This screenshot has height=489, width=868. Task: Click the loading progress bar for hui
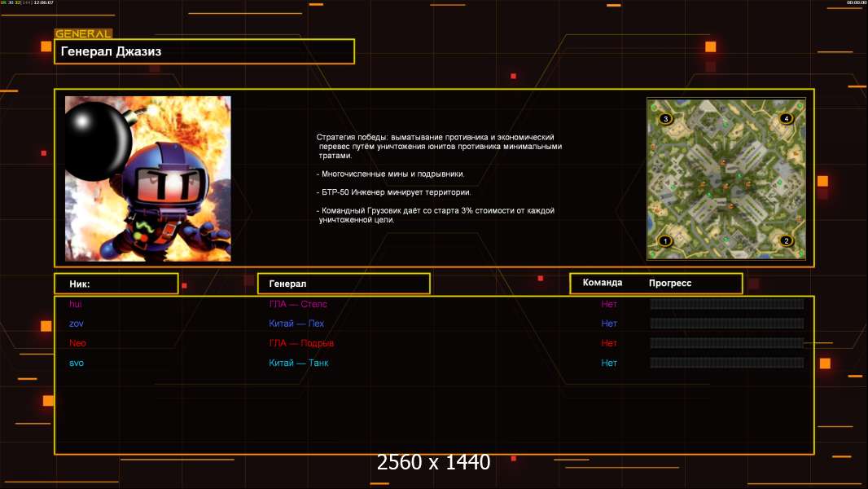click(x=726, y=304)
